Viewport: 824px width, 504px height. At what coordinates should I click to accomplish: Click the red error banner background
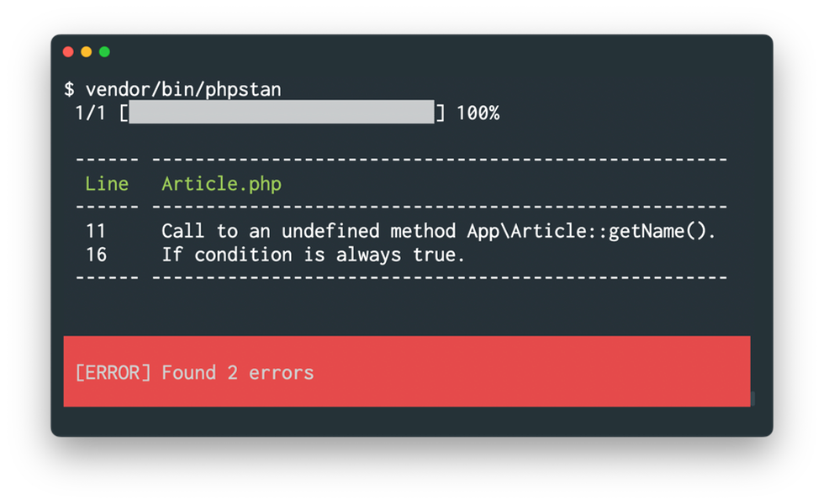pyautogui.click(x=407, y=371)
